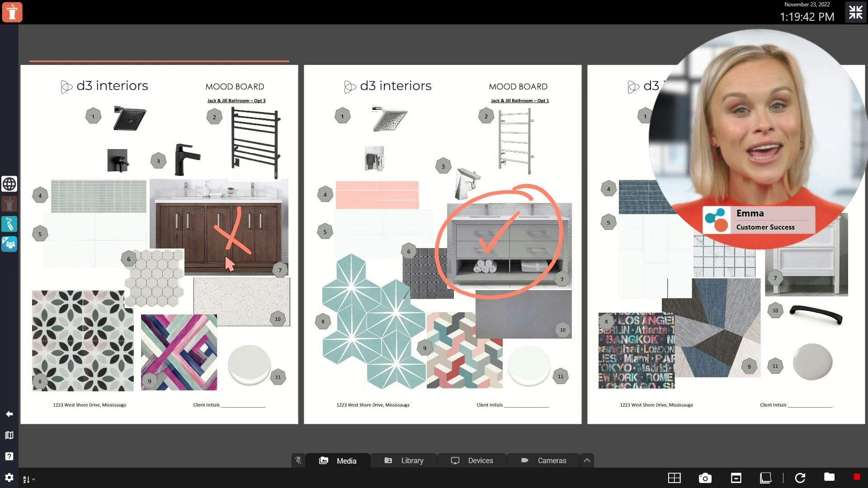The height and width of the screenshot is (488, 868).
Task: Open the annotation pen tool
Action: 9,224
